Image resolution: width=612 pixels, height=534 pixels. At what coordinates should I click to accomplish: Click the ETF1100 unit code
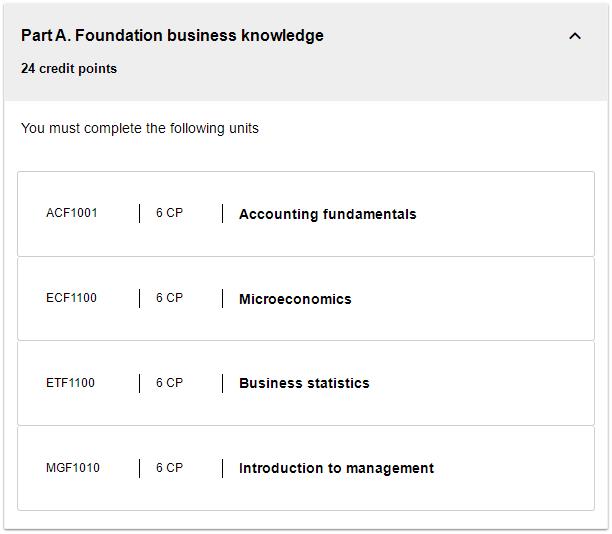coord(70,383)
